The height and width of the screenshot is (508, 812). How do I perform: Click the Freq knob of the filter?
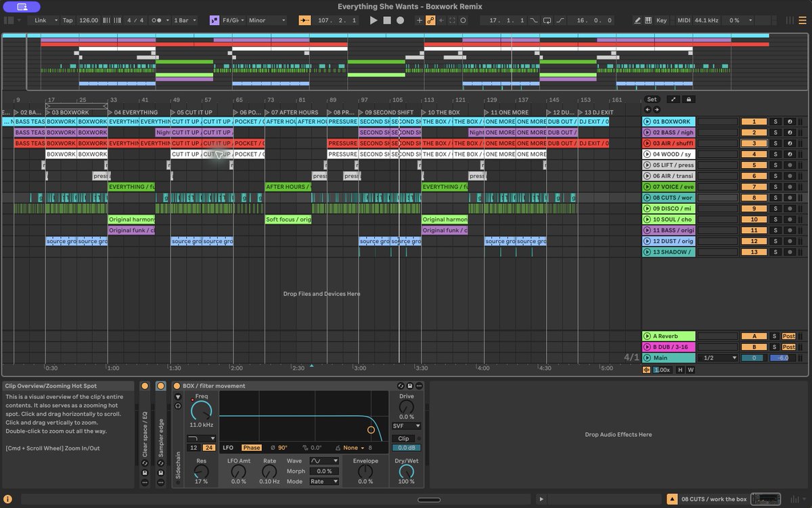click(201, 409)
